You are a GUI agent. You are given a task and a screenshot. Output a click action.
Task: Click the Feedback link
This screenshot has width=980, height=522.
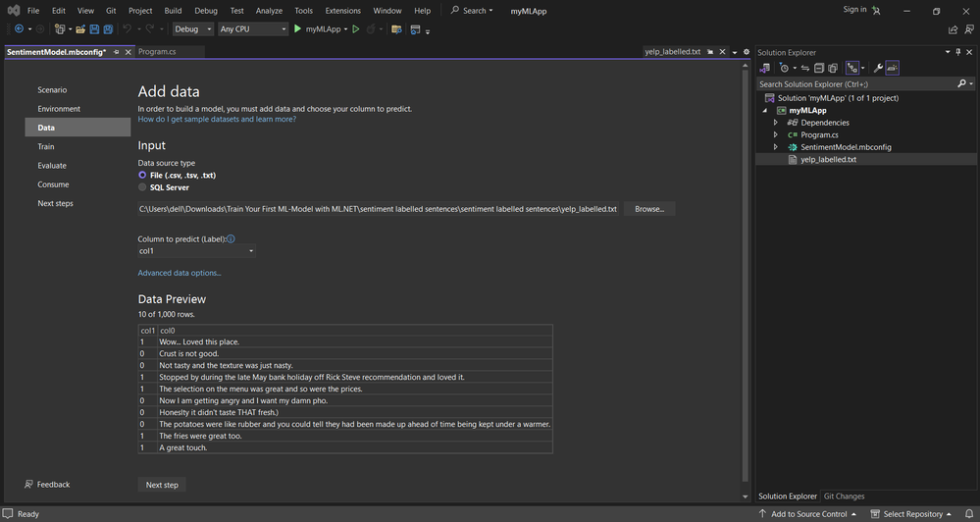coord(47,485)
